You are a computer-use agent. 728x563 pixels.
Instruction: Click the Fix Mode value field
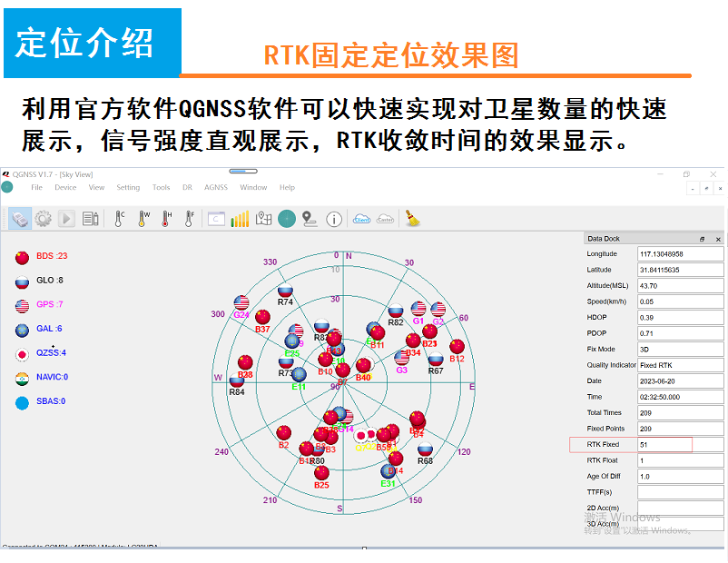coord(680,350)
